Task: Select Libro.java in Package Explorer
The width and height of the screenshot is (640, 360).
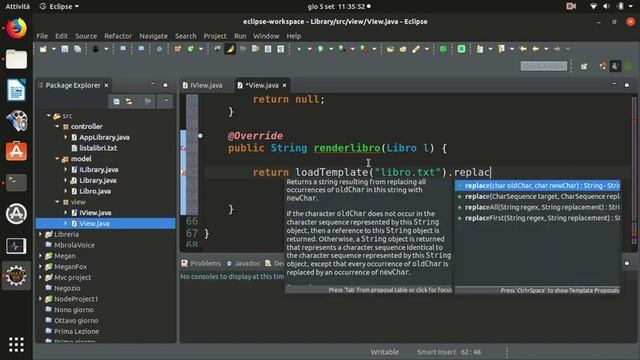Action: tap(95, 191)
